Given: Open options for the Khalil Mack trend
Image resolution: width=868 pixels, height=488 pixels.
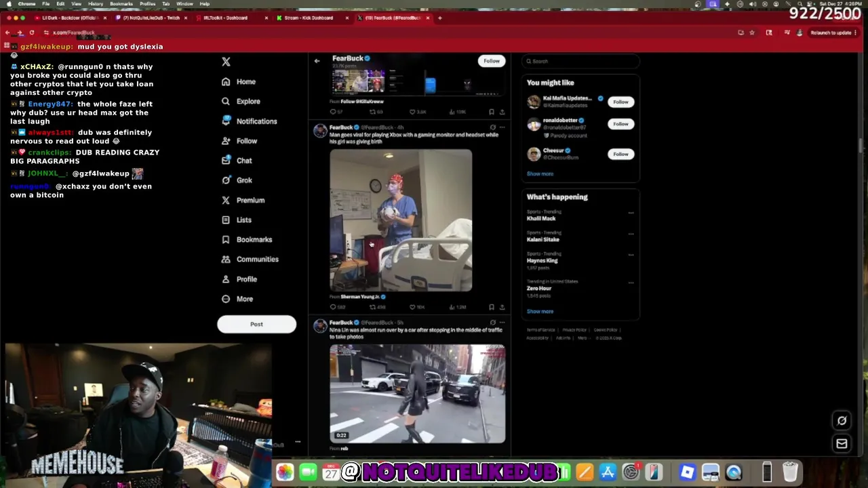Looking at the screenshot, I should (631, 213).
